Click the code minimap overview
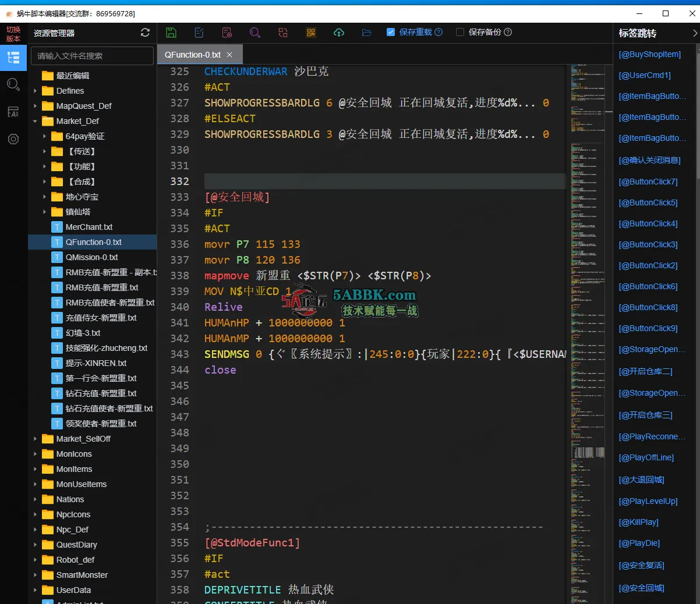Viewport: 700px width, 604px height. [x=588, y=334]
